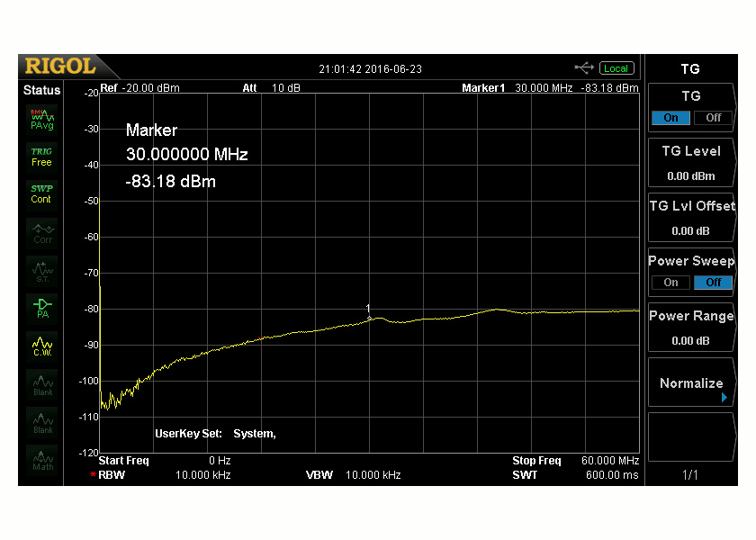Click the USB connection icon
The height and width of the screenshot is (540, 756).
[584, 68]
